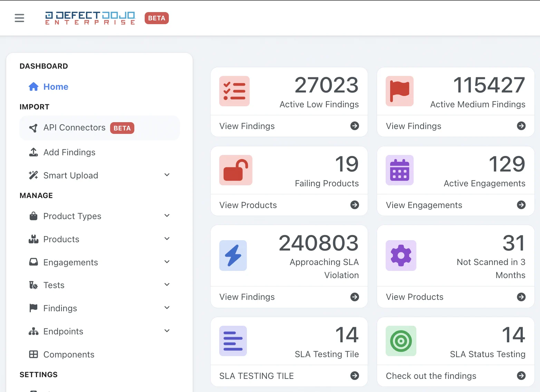The image size is (540, 392).
Task: Expand the Smart Upload submenu
Action: [x=167, y=175]
